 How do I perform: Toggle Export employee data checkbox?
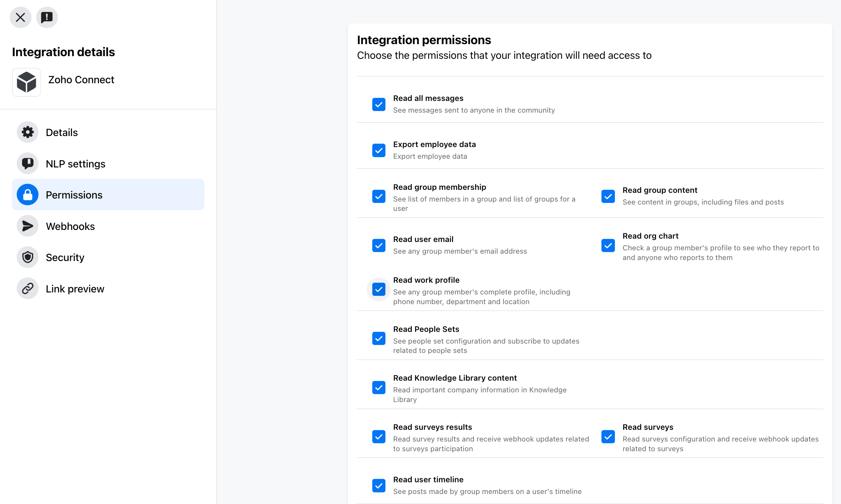tap(379, 150)
